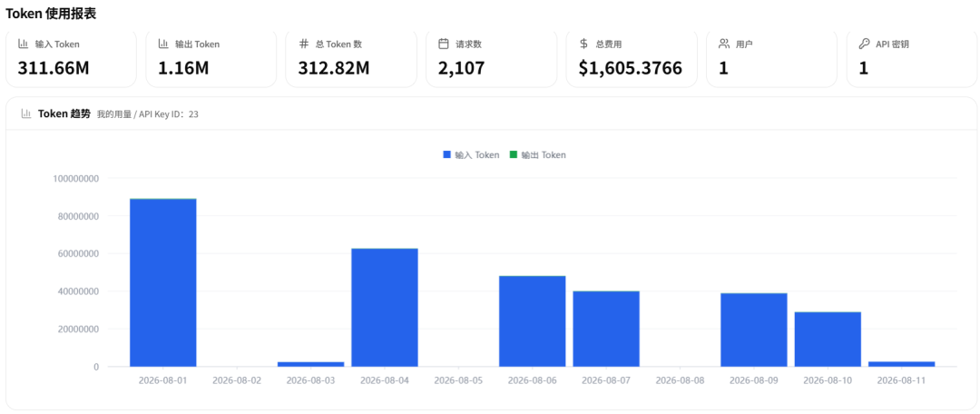Click the green 输出 Token legend swatch
This screenshot has height=414, width=980.
coord(513,154)
